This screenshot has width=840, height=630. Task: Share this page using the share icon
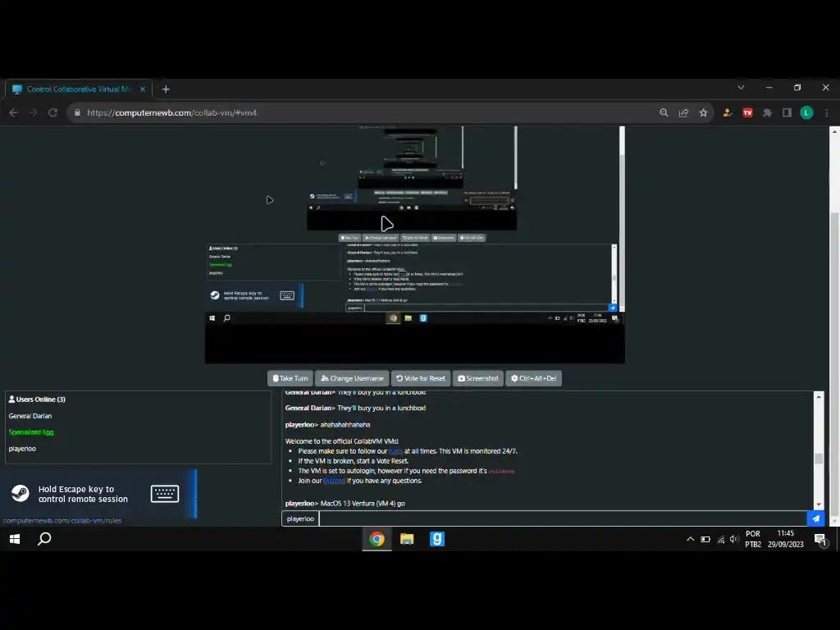(x=683, y=112)
